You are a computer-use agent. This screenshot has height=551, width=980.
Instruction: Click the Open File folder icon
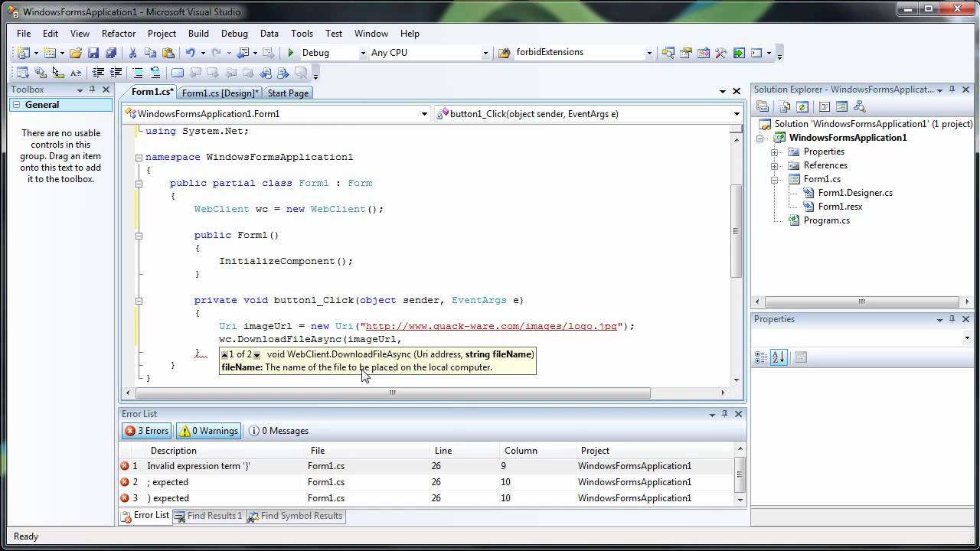[75, 53]
